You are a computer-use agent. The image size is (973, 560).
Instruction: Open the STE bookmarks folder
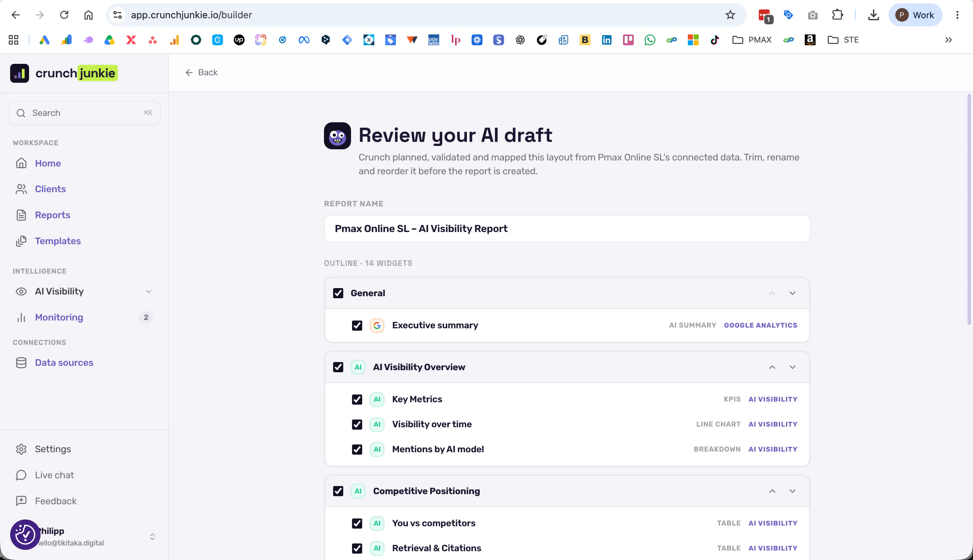(x=843, y=40)
